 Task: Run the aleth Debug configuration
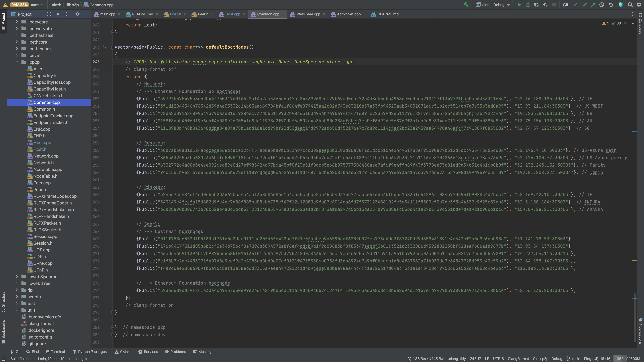(519, 5)
